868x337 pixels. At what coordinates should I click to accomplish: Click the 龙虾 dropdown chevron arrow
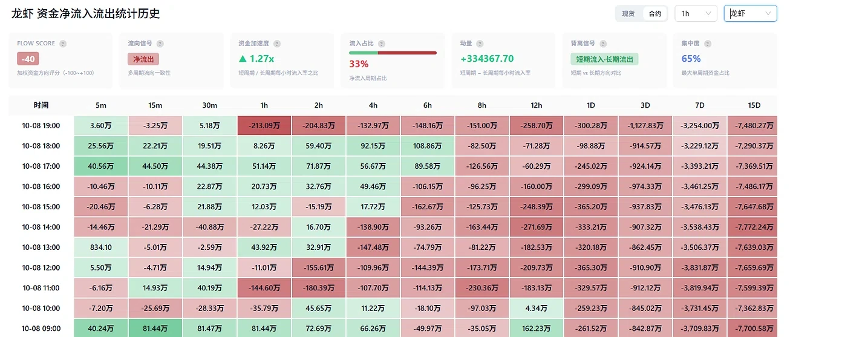(x=768, y=13)
